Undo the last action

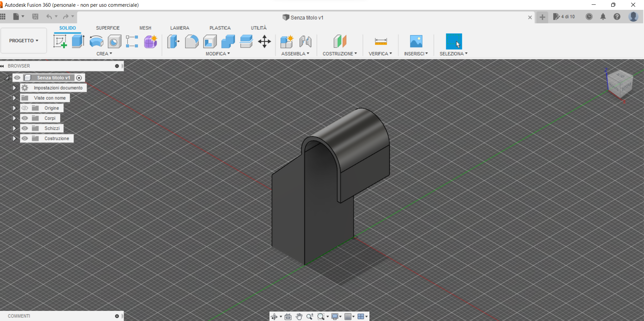(x=49, y=17)
